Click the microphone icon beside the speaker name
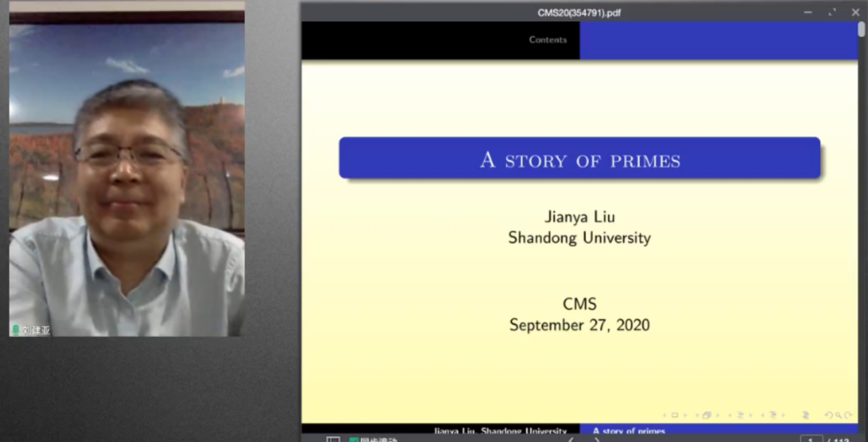Screen dimensions: 868x442 15,330
